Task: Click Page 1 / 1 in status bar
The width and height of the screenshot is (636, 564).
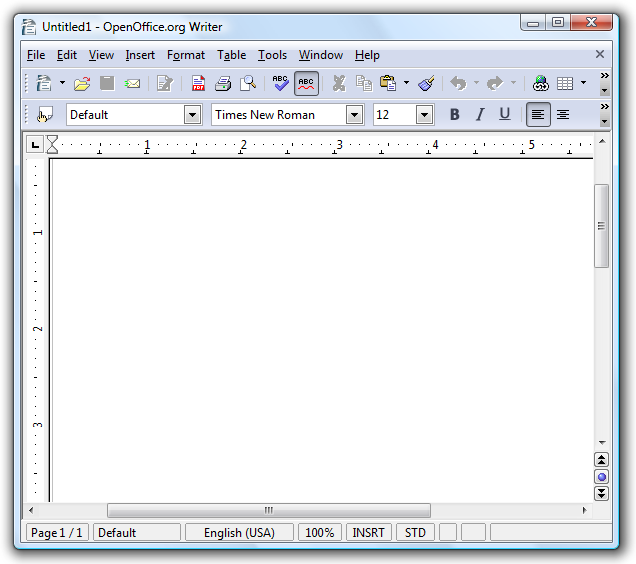Action: (x=57, y=532)
